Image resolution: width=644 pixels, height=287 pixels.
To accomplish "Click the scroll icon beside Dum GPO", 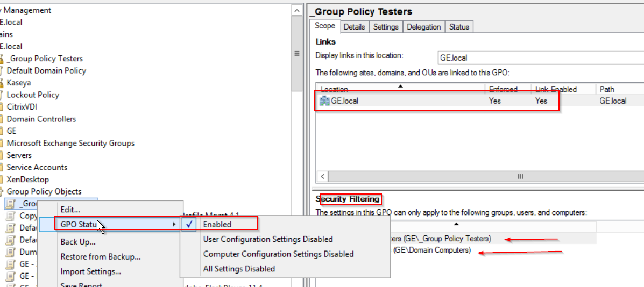I will pyautogui.click(x=11, y=252).
